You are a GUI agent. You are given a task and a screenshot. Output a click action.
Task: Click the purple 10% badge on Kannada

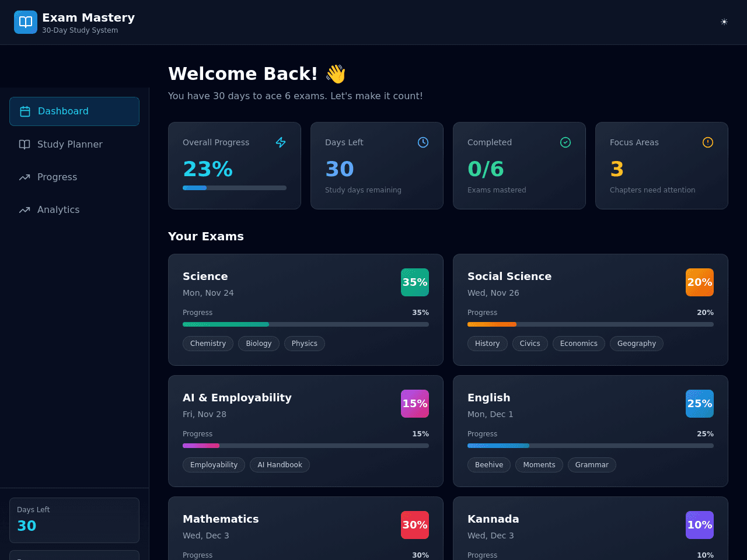pos(700,525)
